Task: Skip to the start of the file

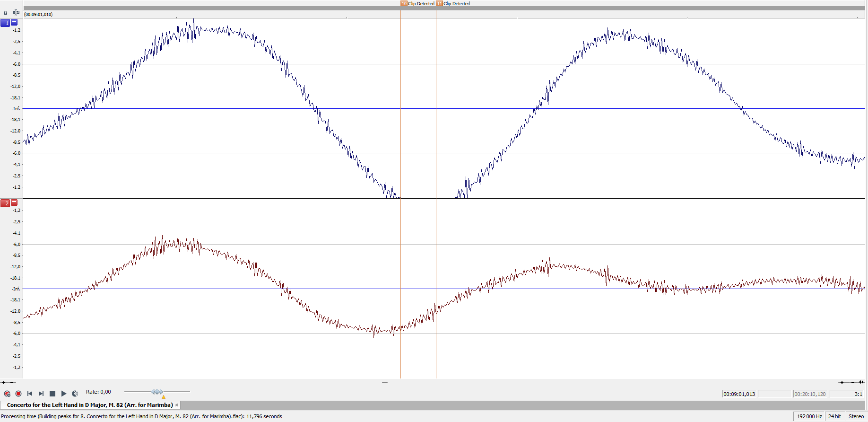Action: point(30,394)
